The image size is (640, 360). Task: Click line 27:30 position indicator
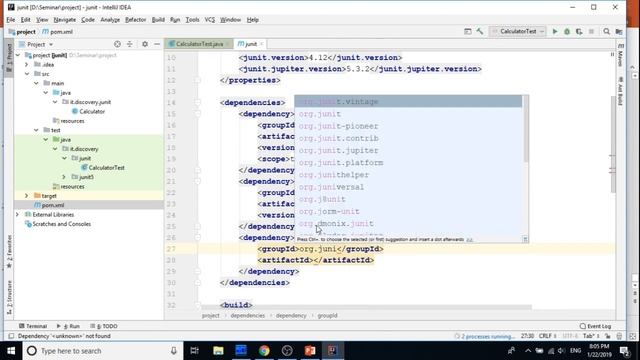pos(527,336)
